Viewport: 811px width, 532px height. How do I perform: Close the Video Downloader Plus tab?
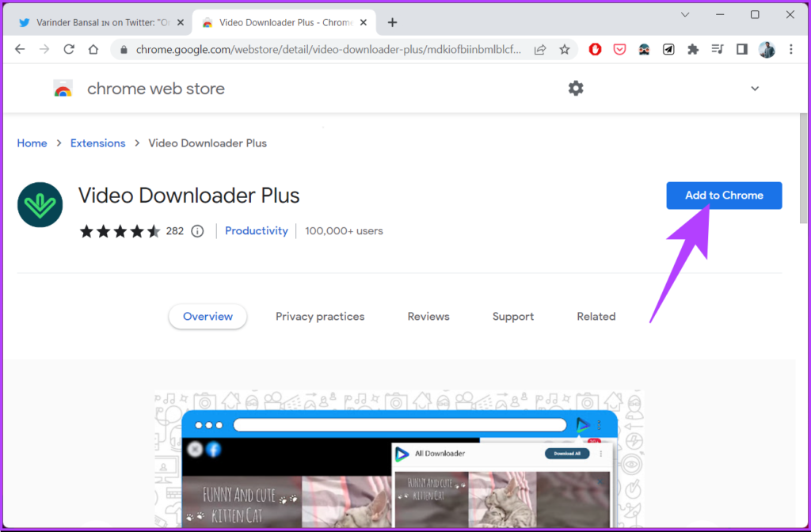(x=364, y=23)
